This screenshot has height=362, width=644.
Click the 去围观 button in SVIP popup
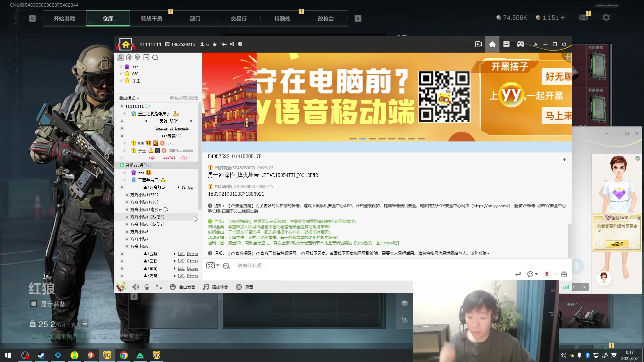[x=617, y=244]
